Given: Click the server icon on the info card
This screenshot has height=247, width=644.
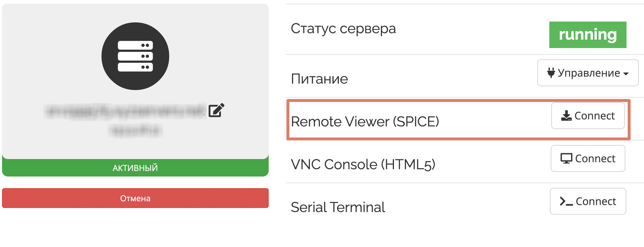Looking at the screenshot, I should click(135, 57).
